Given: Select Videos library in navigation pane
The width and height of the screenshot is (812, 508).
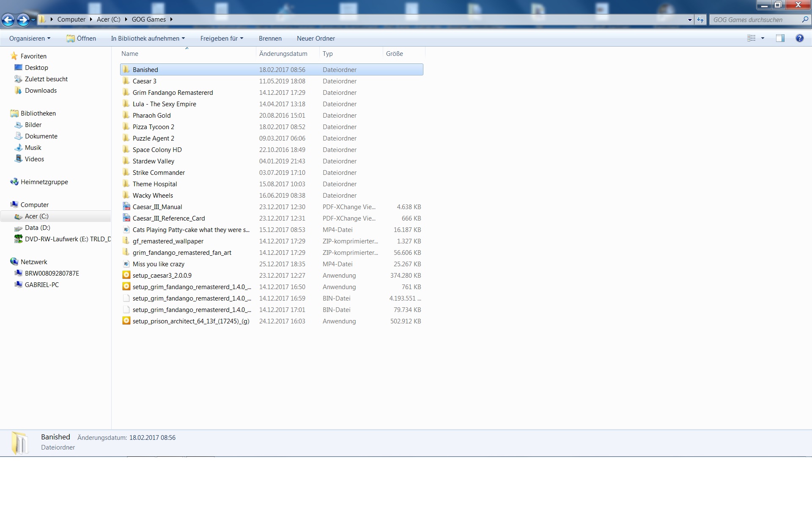Looking at the screenshot, I should point(34,159).
